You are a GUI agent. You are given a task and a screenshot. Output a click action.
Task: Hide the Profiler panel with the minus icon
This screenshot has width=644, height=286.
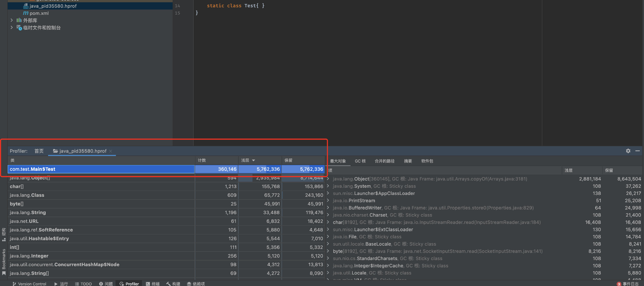tap(637, 151)
